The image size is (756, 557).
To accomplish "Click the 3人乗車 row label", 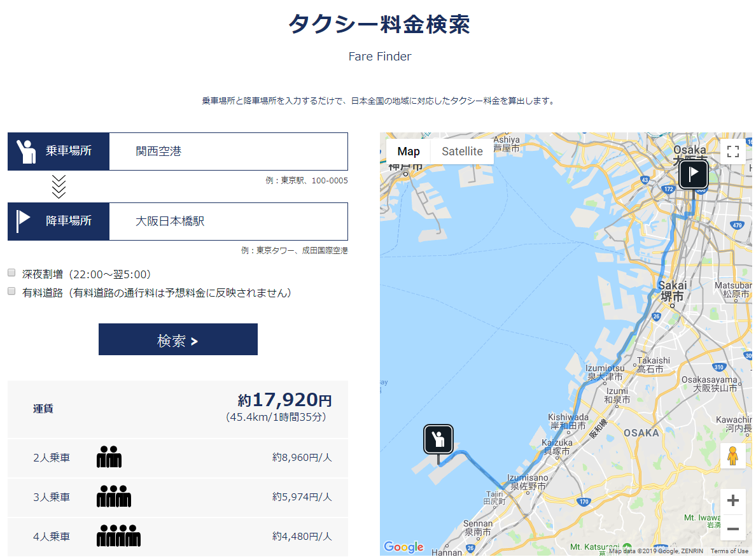I will 52,497.
